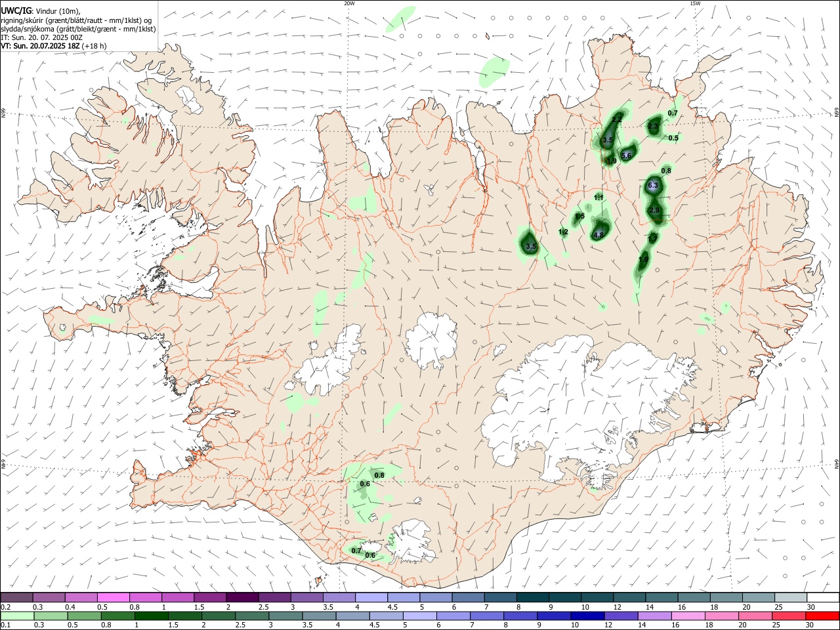Select the 4.8 precipitation label
Screen dimensions: 840x630
click(x=598, y=235)
